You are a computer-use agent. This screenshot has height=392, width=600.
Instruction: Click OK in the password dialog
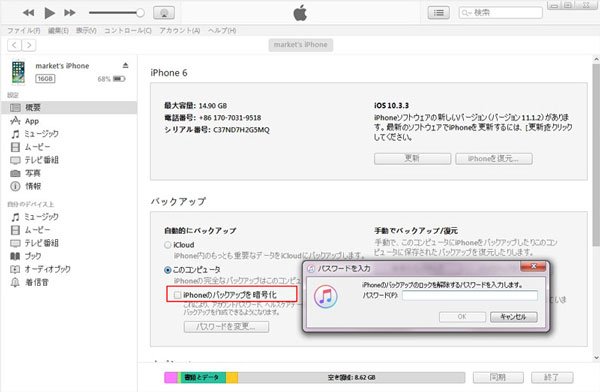462,317
